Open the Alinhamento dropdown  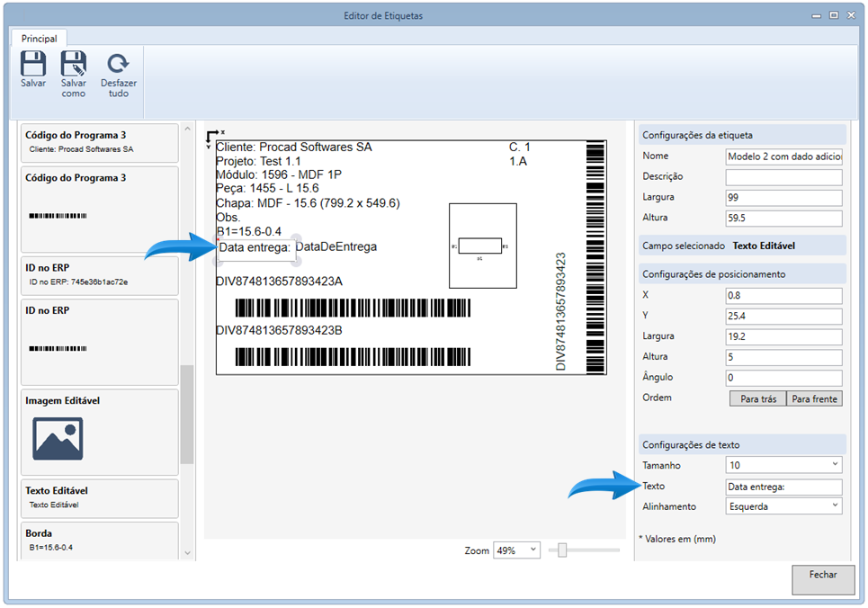click(x=783, y=506)
